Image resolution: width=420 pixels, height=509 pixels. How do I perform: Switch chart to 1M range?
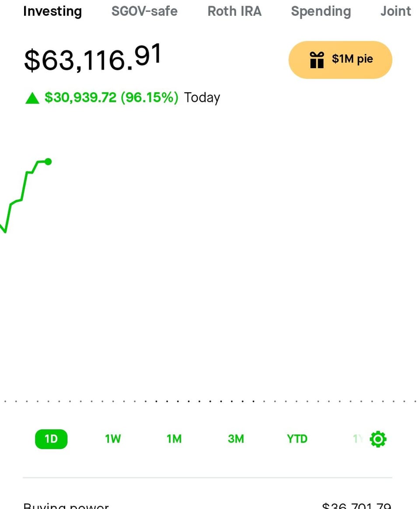(x=174, y=439)
